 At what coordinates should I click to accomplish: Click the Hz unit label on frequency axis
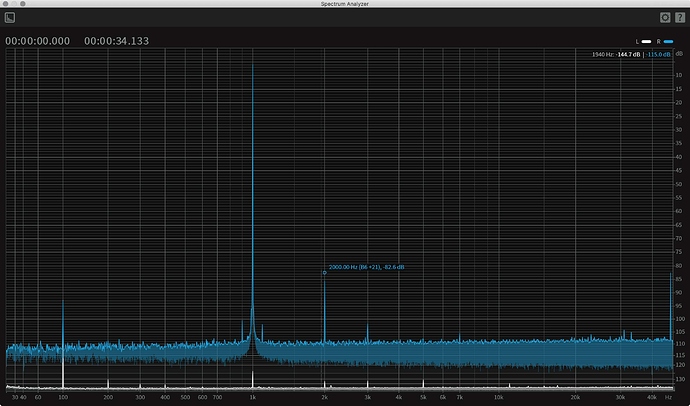pos(667,397)
